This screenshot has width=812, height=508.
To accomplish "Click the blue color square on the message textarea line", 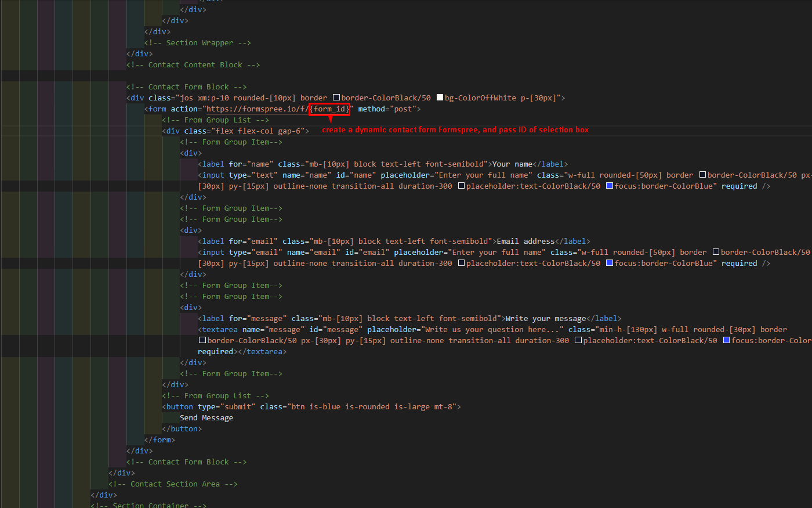I will pos(726,340).
